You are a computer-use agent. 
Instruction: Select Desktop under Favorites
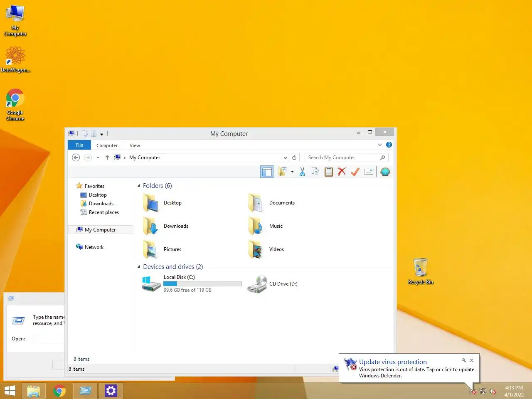pos(98,195)
